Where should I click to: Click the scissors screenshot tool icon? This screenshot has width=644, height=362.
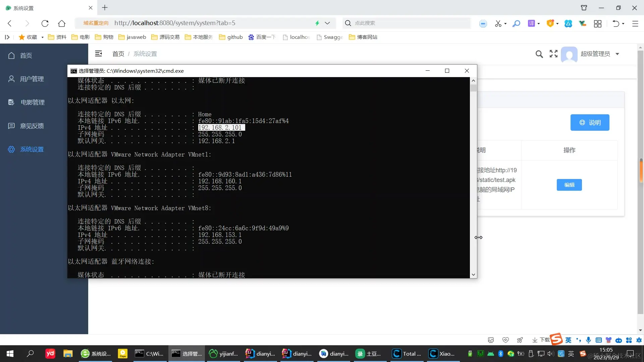point(498,23)
